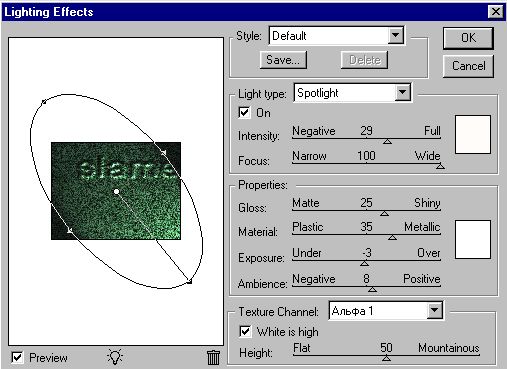The width and height of the screenshot is (507, 369).
Task: Click the Material slider thumb
Action: point(392,237)
